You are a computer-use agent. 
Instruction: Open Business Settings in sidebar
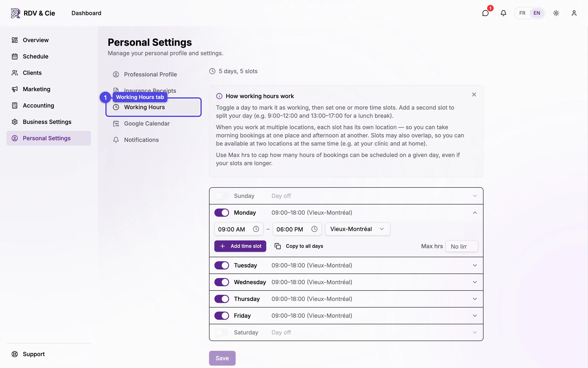coord(49,122)
